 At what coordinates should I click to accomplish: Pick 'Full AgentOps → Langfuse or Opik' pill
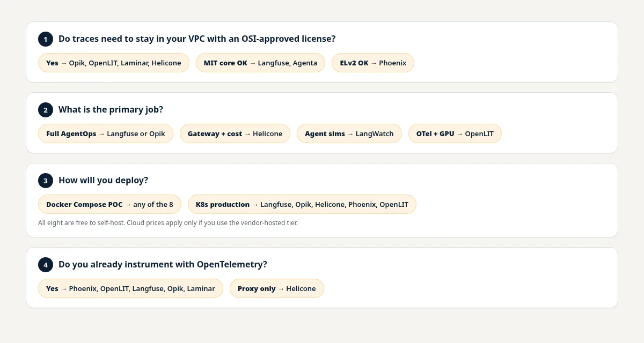click(106, 133)
